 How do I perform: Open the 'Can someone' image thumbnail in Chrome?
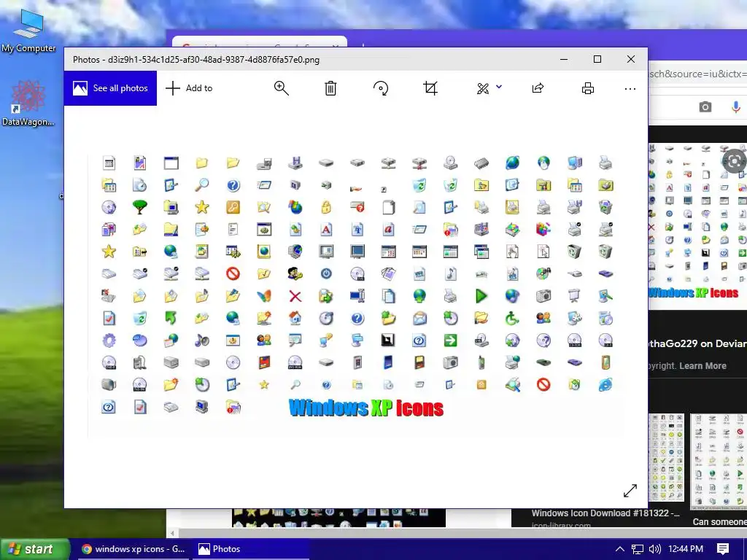point(719,461)
